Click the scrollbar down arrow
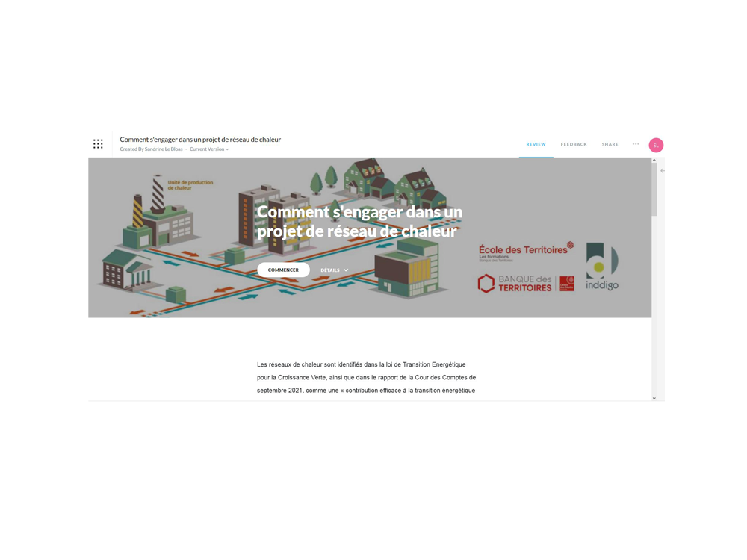The width and height of the screenshot is (747, 560). [654, 397]
